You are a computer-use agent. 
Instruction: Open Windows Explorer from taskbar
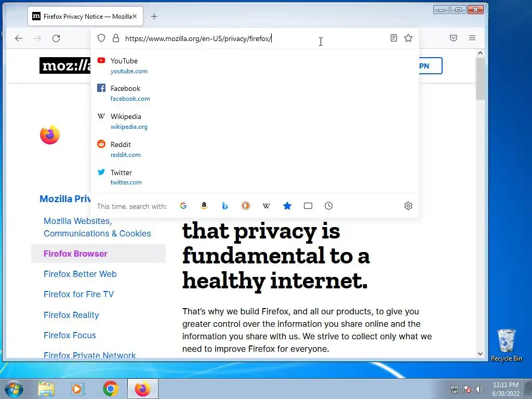[46, 389]
